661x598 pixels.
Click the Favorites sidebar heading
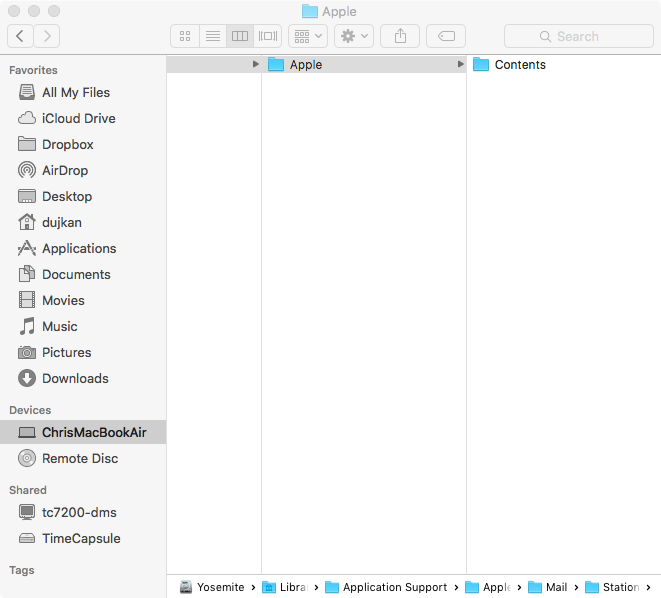[33, 70]
